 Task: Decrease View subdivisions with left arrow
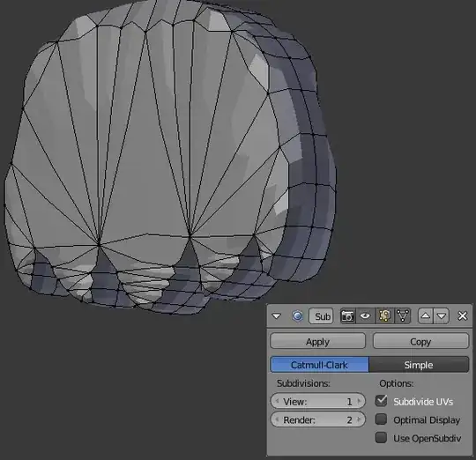[277, 402]
